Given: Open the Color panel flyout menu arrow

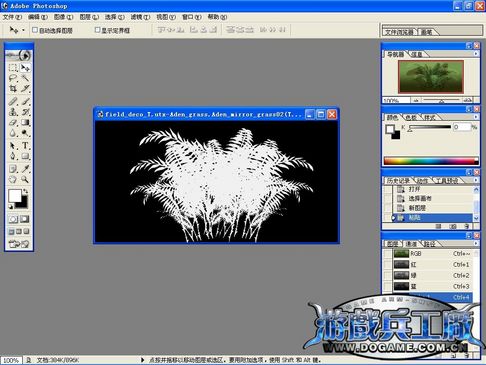Looking at the screenshot, I should pos(476,117).
